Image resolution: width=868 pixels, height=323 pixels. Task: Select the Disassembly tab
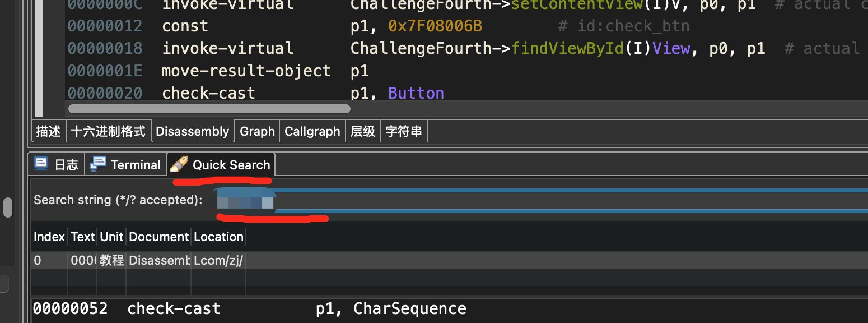tap(192, 131)
